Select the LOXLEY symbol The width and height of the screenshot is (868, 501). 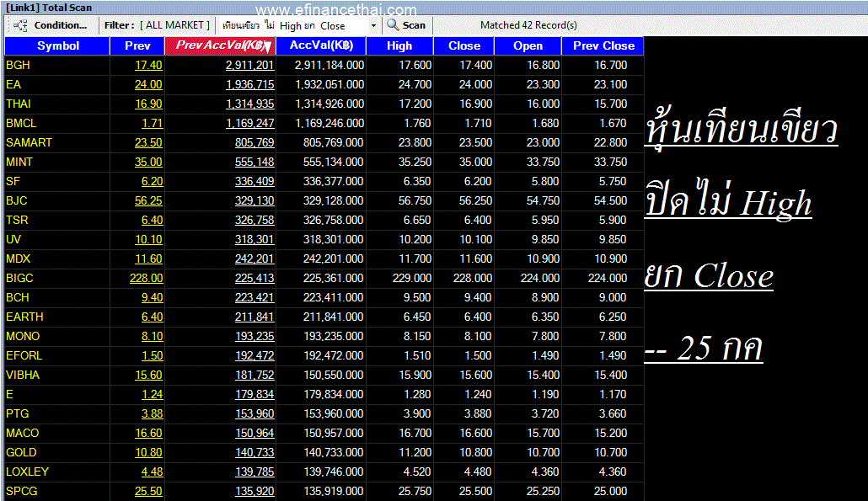[27, 472]
